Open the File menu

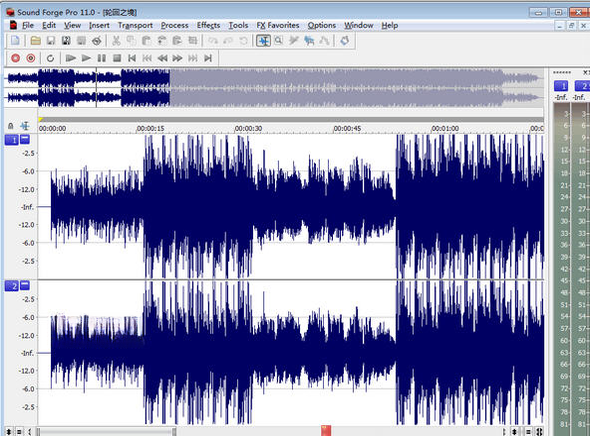coord(28,25)
